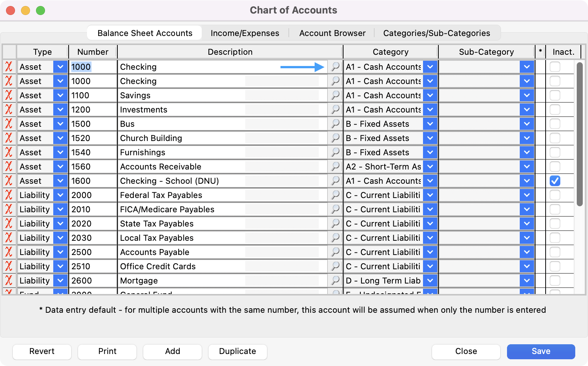
Task: Open Type dropdown for the Savings account
Action: (60, 95)
